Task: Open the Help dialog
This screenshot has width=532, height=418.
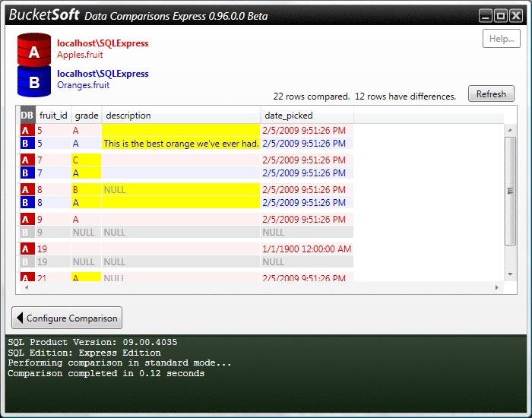Action: pyautogui.click(x=502, y=39)
